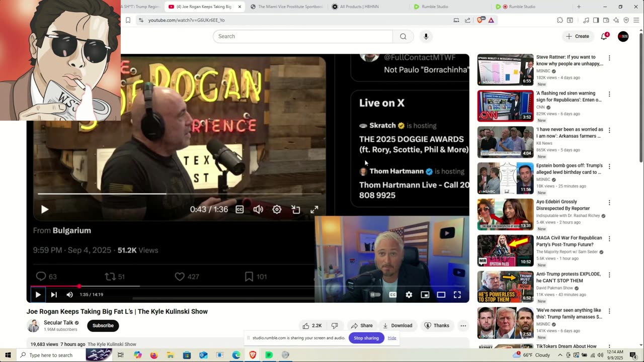644x362 pixels.
Task: Like the video with 2.2K likes
Action: (312, 325)
